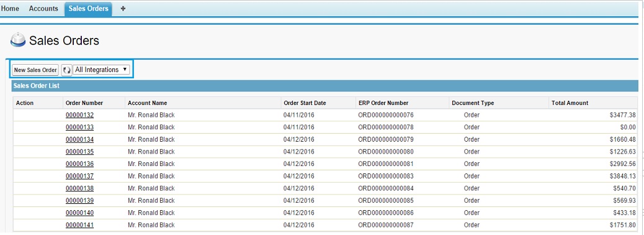Click the Sales Orders bell icon
This screenshot has width=644, height=235.
pos(17,40)
